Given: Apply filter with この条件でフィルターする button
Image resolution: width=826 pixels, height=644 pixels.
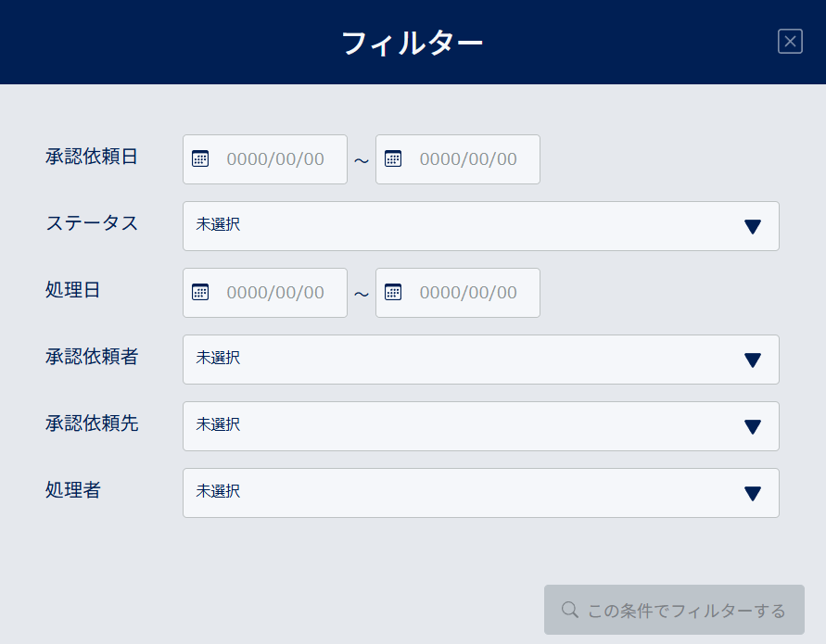Looking at the screenshot, I should (x=674, y=609).
